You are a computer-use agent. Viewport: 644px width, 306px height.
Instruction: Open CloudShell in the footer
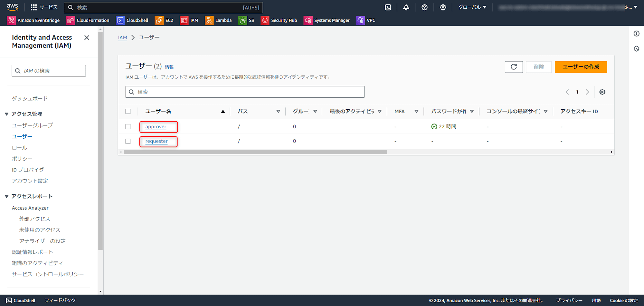21,300
